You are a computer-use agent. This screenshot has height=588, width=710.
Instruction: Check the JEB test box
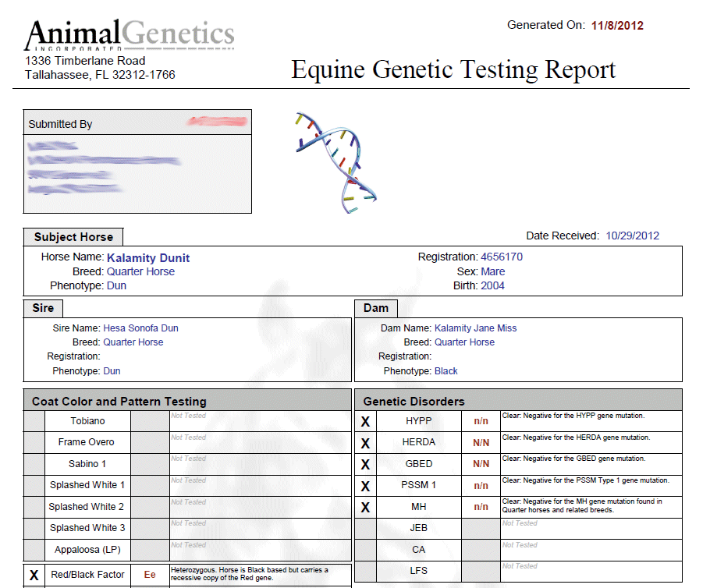pos(365,528)
